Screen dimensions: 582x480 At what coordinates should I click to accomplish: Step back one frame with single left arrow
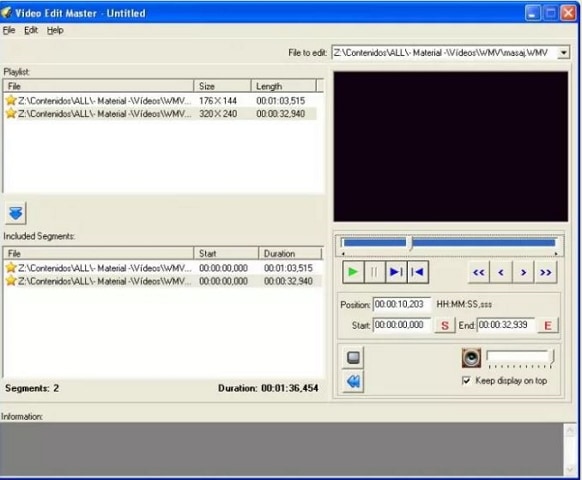pos(501,272)
